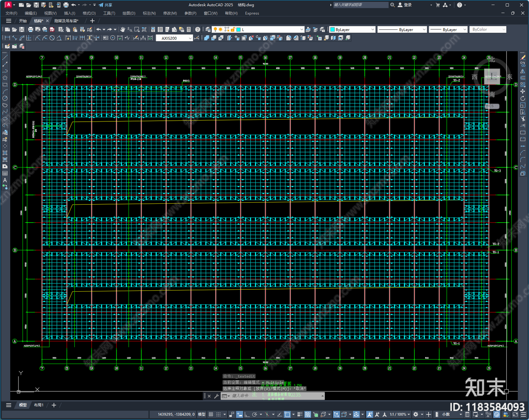This screenshot has width=529, height=420.
Task: Toggle transparency display in status bar
Action: pos(307,414)
